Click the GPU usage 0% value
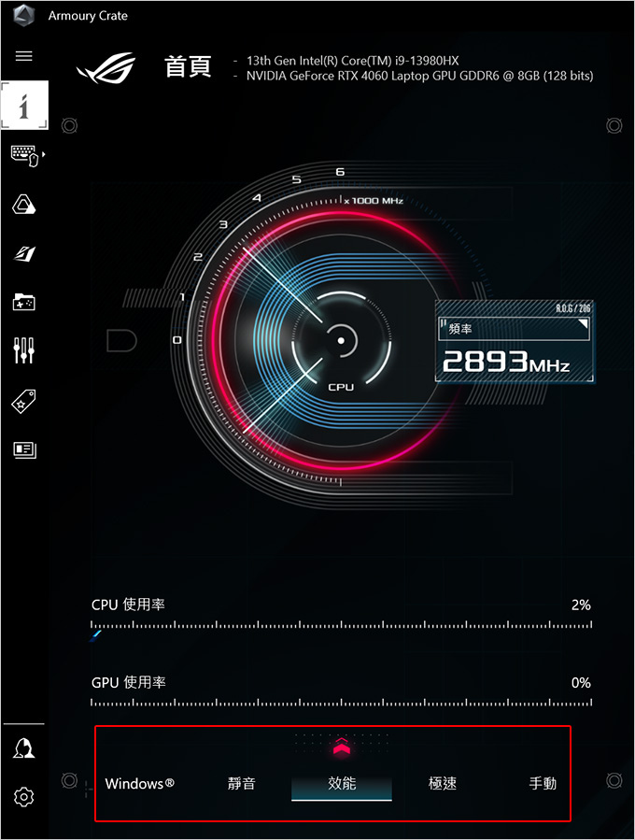The height and width of the screenshot is (840, 635). (x=581, y=682)
